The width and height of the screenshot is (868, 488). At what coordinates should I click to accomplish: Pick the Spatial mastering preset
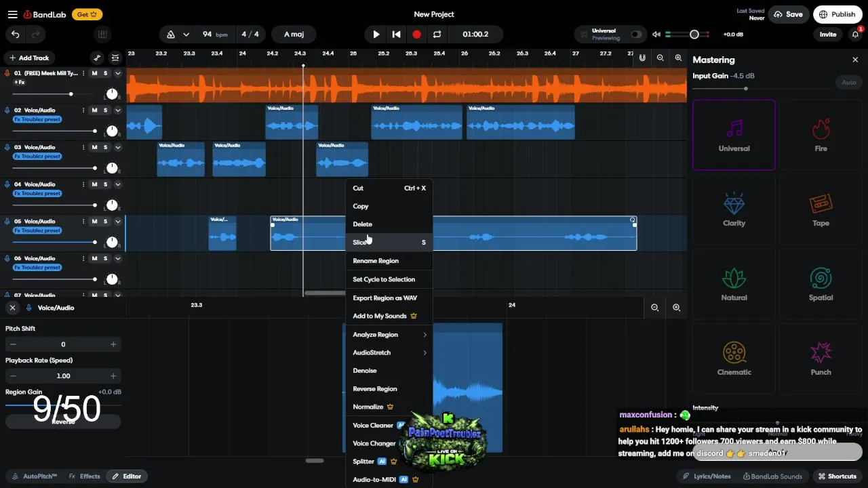pos(821,284)
